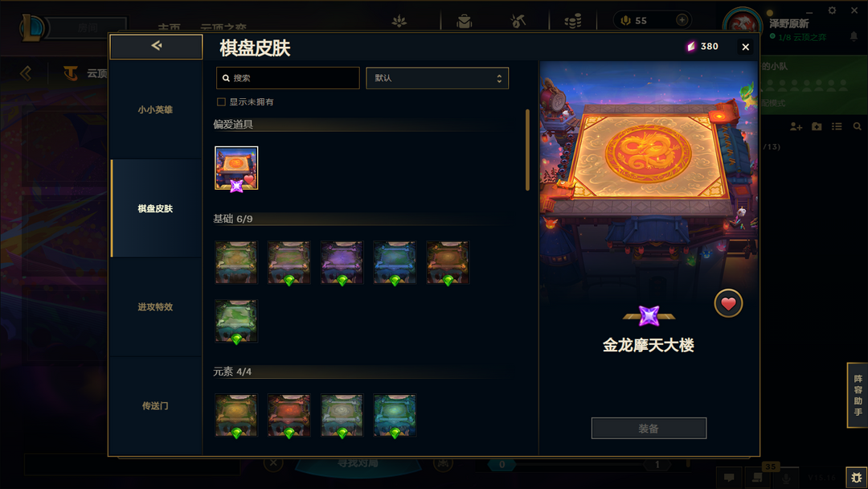Viewport: 868px width, 489px height.
Task: Click the purple star shard currency icon
Action: point(691,47)
